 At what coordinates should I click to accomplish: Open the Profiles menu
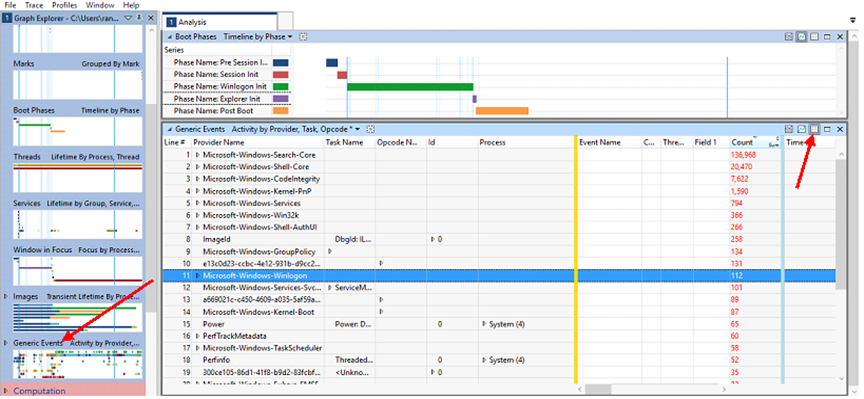click(x=64, y=5)
